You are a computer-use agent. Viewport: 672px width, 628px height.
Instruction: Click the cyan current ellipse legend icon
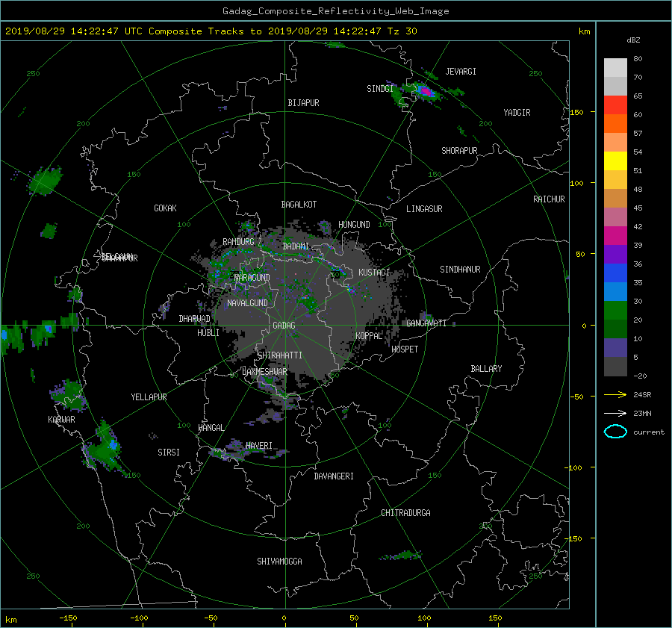coord(615,432)
